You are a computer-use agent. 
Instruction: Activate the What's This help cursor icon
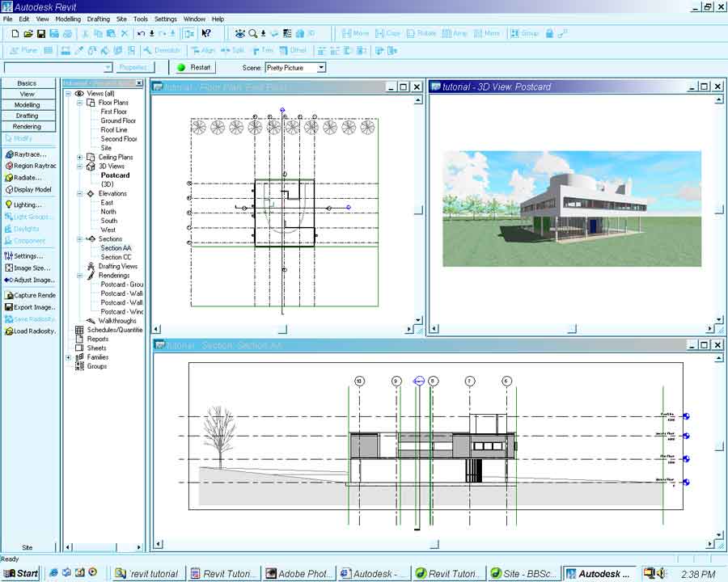tap(206, 33)
